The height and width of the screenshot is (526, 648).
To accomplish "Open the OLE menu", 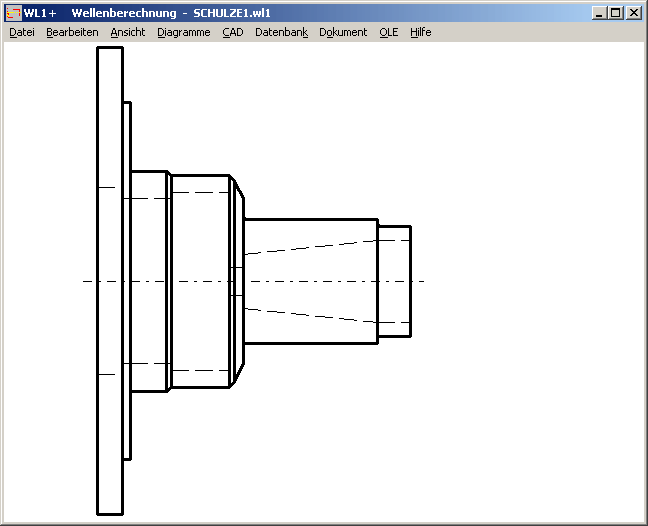I will point(389,32).
